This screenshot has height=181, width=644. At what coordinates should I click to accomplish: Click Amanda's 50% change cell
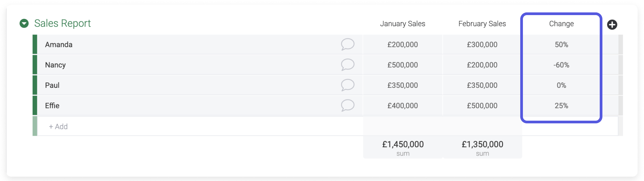pyautogui.click(x=561, y=44)
